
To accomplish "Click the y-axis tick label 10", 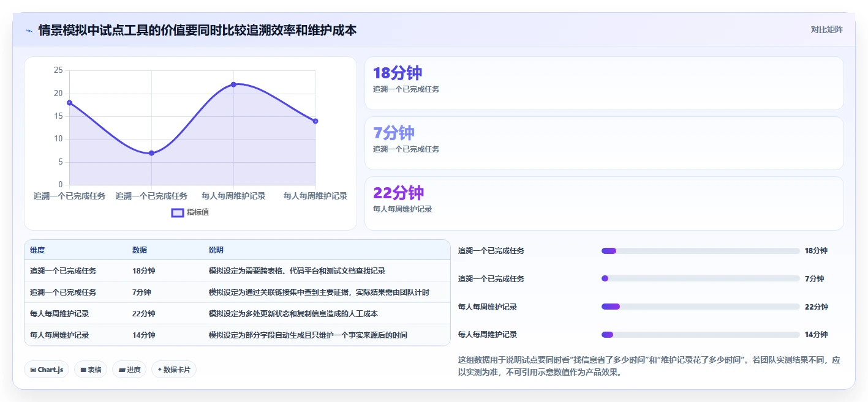I will click(58, 139).
